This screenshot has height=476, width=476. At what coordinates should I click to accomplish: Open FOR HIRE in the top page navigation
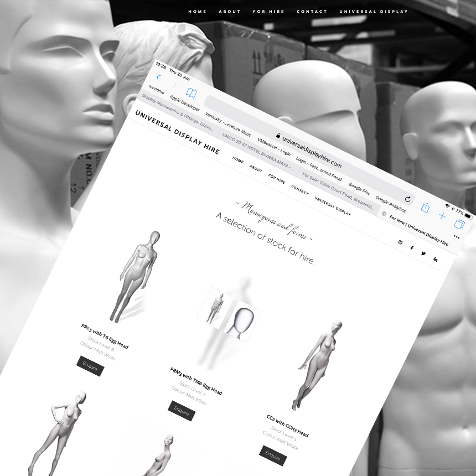coord(268,12)
